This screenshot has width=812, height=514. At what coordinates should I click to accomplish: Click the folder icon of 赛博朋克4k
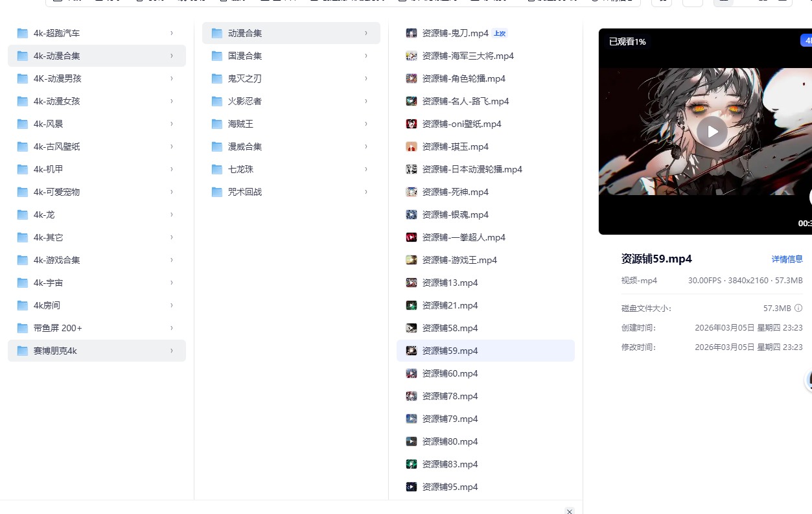coord(23,351)
